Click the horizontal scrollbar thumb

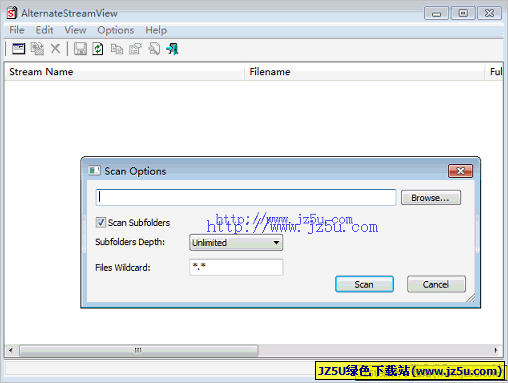[139, 350]
